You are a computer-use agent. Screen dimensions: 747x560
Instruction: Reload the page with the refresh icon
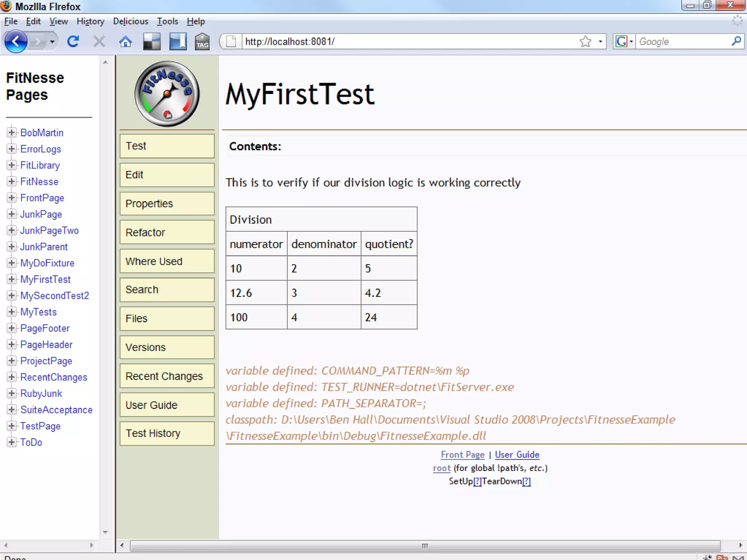point(73,42)
